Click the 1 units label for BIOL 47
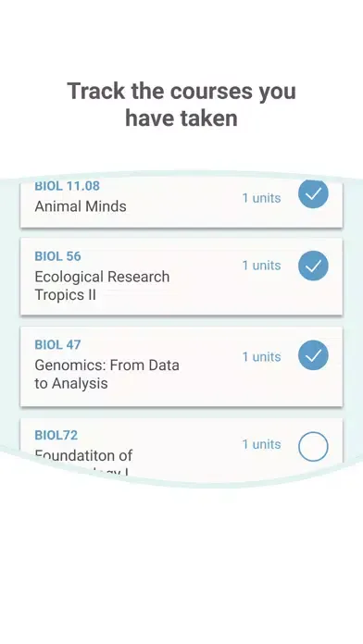The width and height of the screenshot is (363, 644). click(261, 356)
